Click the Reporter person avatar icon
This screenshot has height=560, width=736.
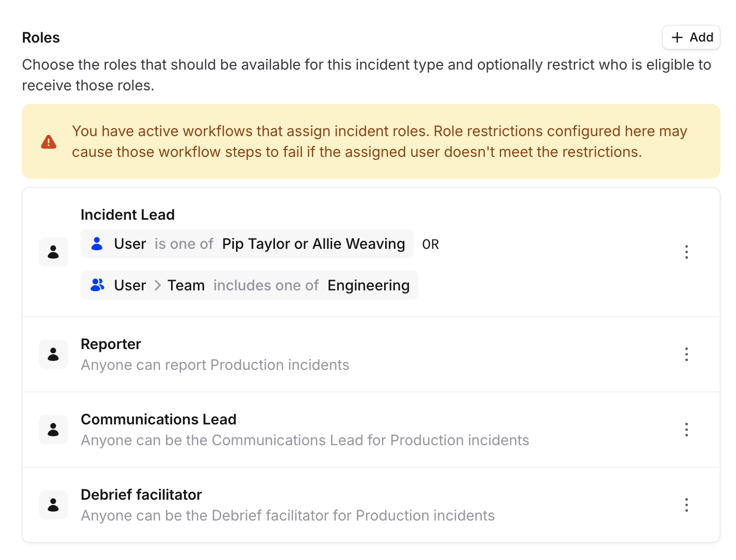pyautogui.click(x=53, y=354)
